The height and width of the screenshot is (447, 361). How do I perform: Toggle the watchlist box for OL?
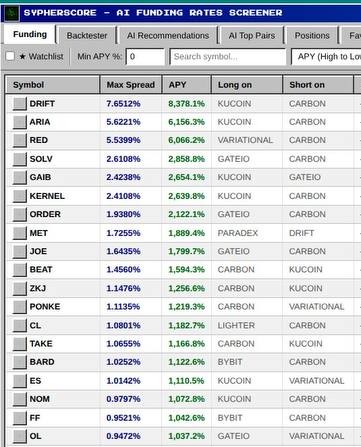19,436
